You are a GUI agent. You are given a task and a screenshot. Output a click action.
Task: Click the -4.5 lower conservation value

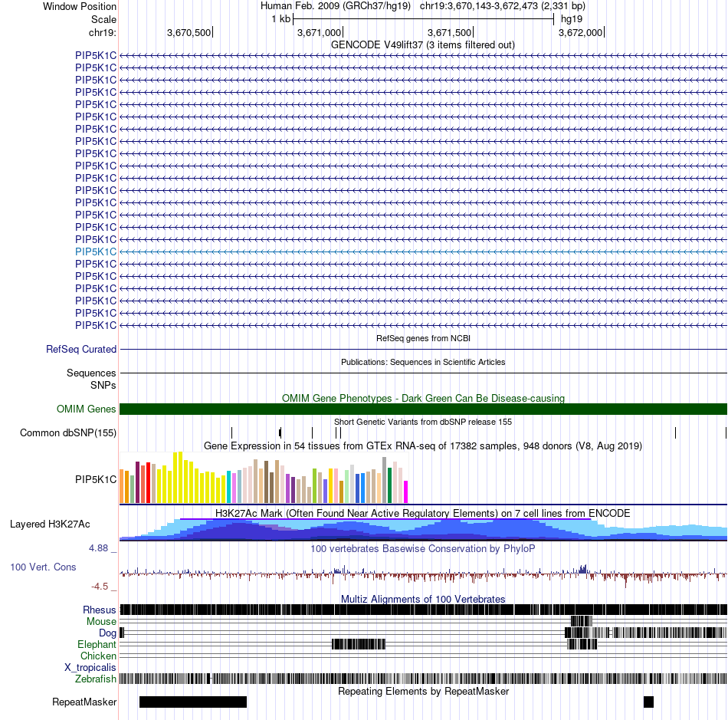(x=100, y=587)
